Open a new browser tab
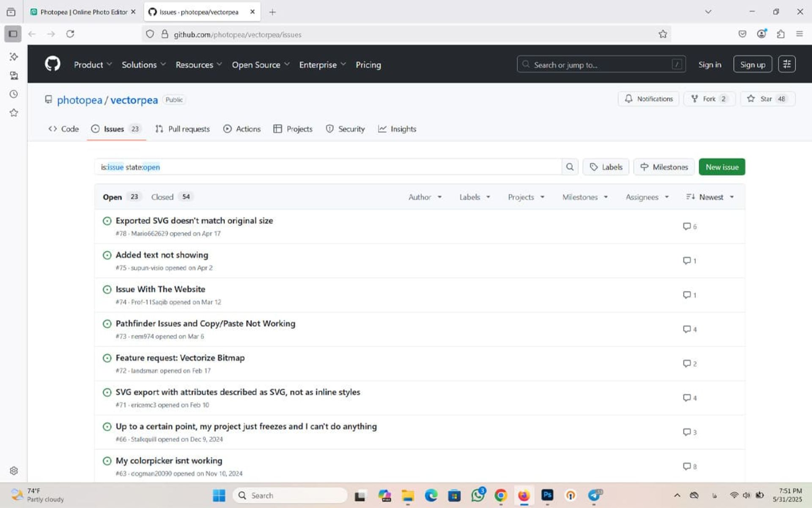This screenshot has width=812, height=508. pyautogui.click(x=272, y=12)
